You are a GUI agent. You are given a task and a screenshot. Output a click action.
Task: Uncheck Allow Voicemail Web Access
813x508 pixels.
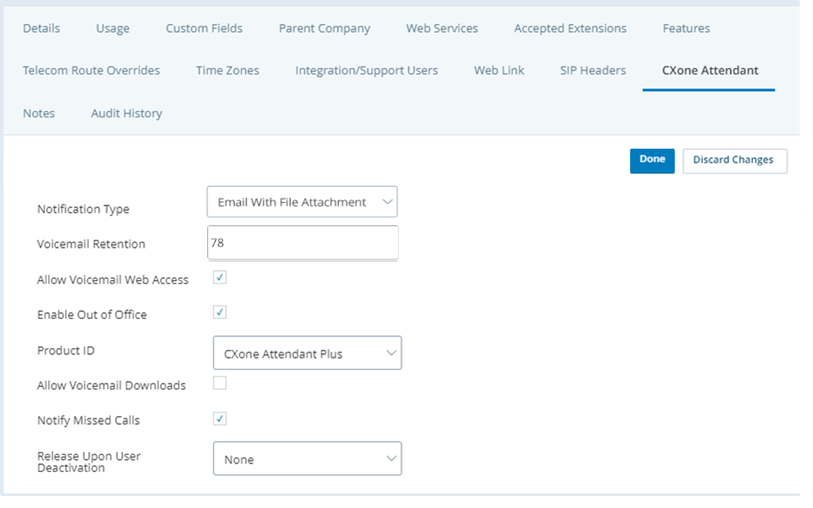[x=220, y=277]
